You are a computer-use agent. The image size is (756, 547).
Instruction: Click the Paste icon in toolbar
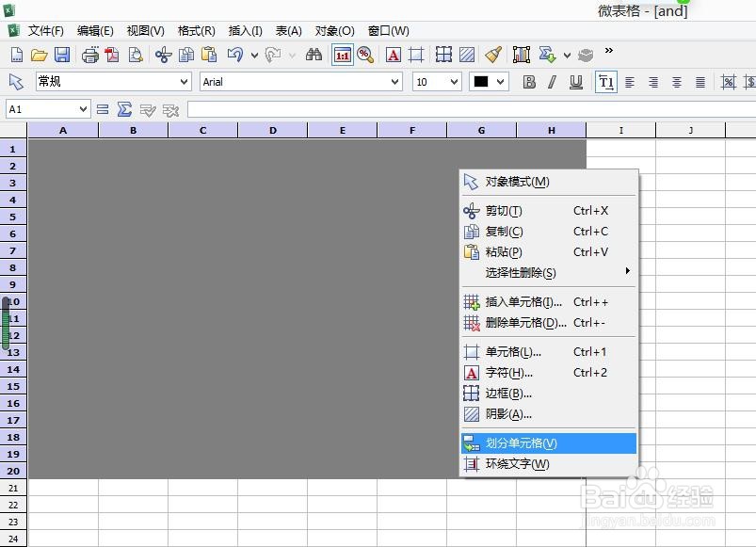pyautogui.click(x=207, y=55)
